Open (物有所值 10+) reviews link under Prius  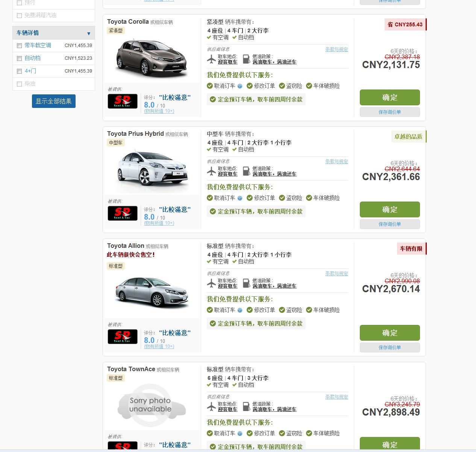tap(159, 223)
